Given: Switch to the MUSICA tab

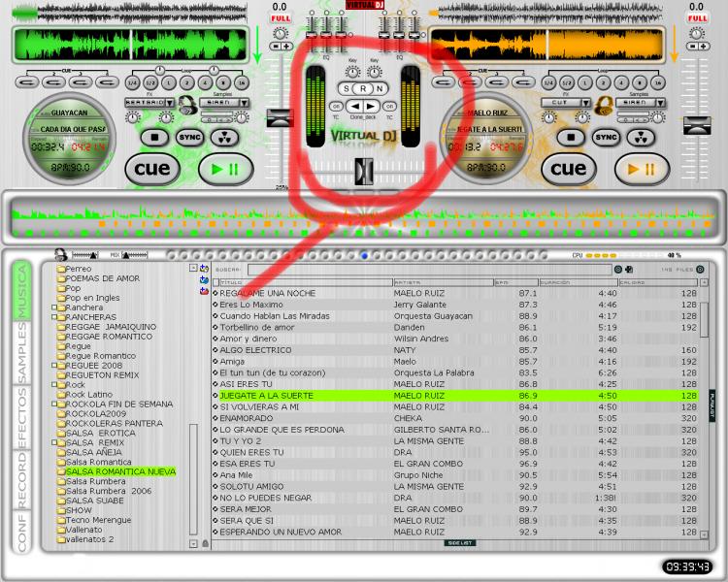Looking at the screenshot, I should click(x=21, y=291).
